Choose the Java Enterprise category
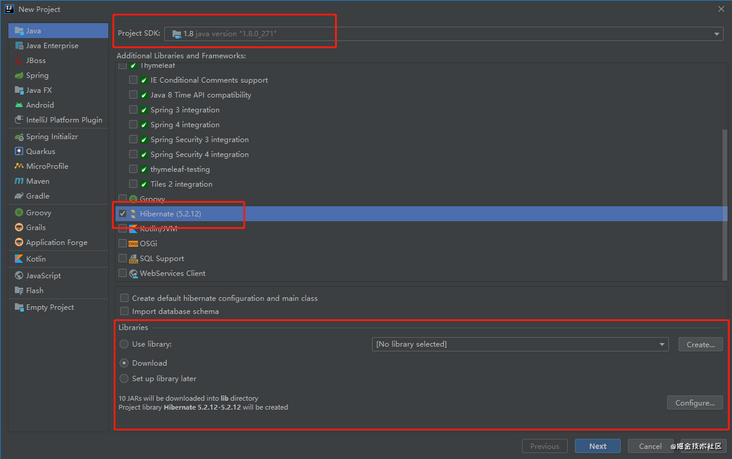Image resolution: width=732 pixels, height=459 pixels. (58, 46)
